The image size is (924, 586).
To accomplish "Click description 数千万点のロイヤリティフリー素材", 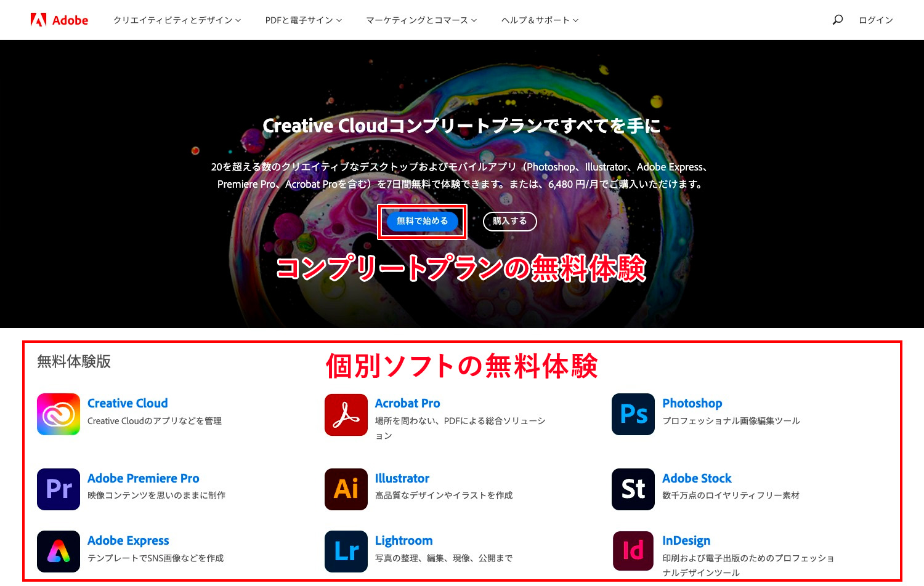I will pyautogui.click(x=731, y=496).
